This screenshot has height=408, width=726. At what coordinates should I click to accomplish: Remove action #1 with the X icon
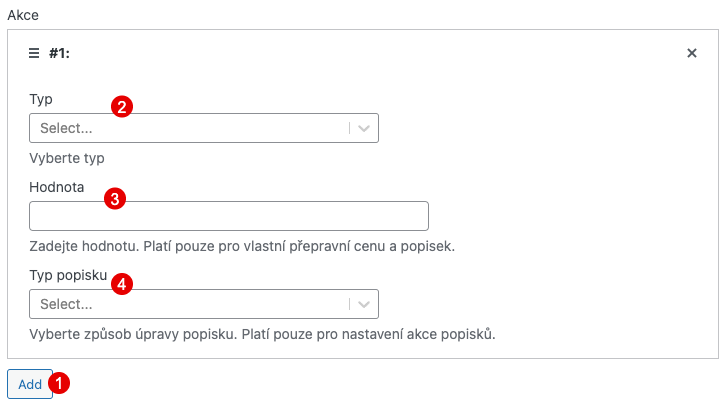coord(692,53)
